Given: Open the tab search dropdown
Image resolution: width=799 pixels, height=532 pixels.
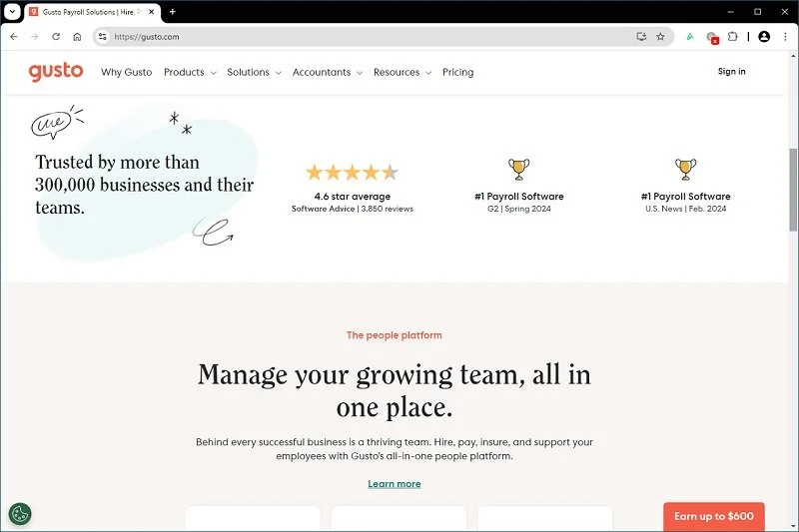Looking at the screenshot, I should coord(12,12).
